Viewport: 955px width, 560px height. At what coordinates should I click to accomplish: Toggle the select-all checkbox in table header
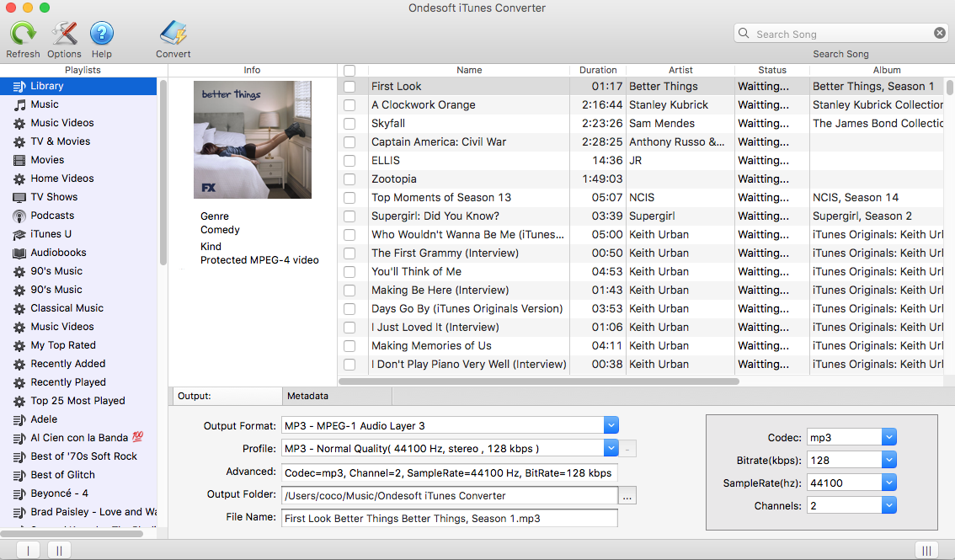tap(349, 71)
